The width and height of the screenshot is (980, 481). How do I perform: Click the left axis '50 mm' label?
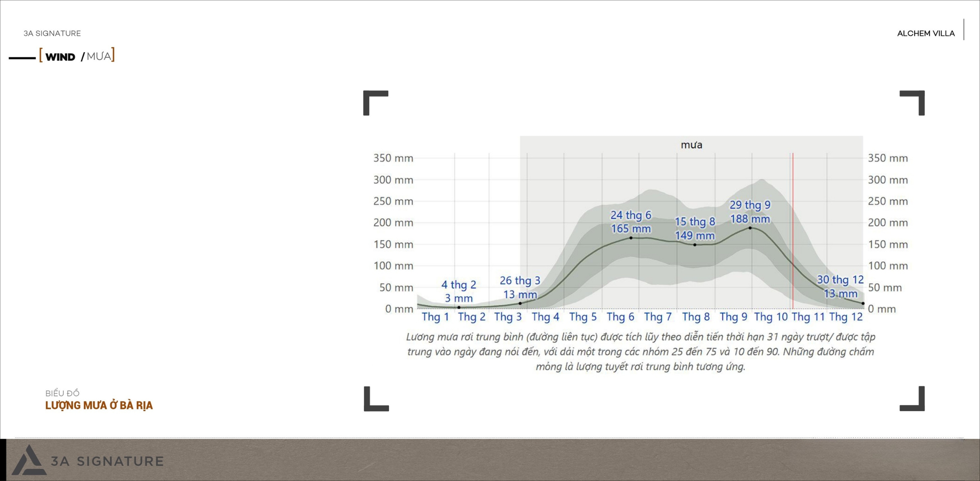[x=396, y=288]
